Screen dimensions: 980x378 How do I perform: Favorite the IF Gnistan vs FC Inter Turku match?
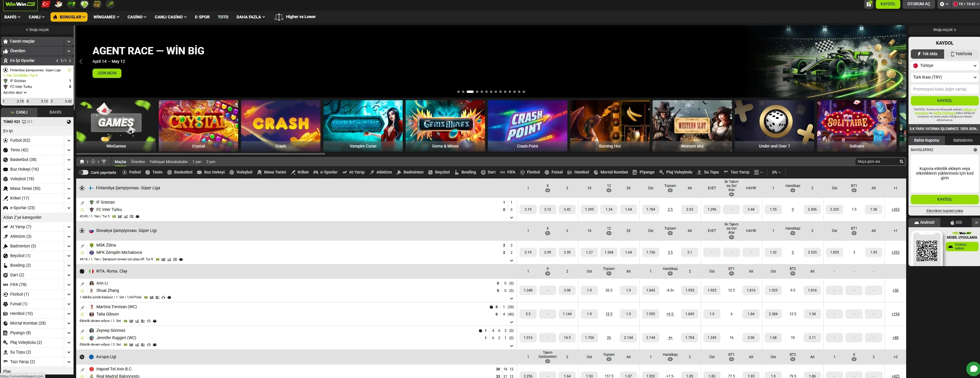coord(82,210)
